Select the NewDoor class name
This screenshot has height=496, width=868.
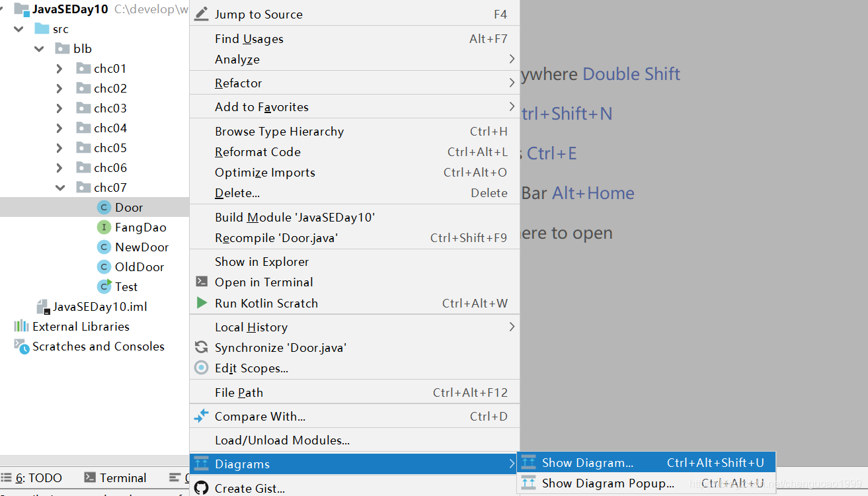click(x=142, y=247)
